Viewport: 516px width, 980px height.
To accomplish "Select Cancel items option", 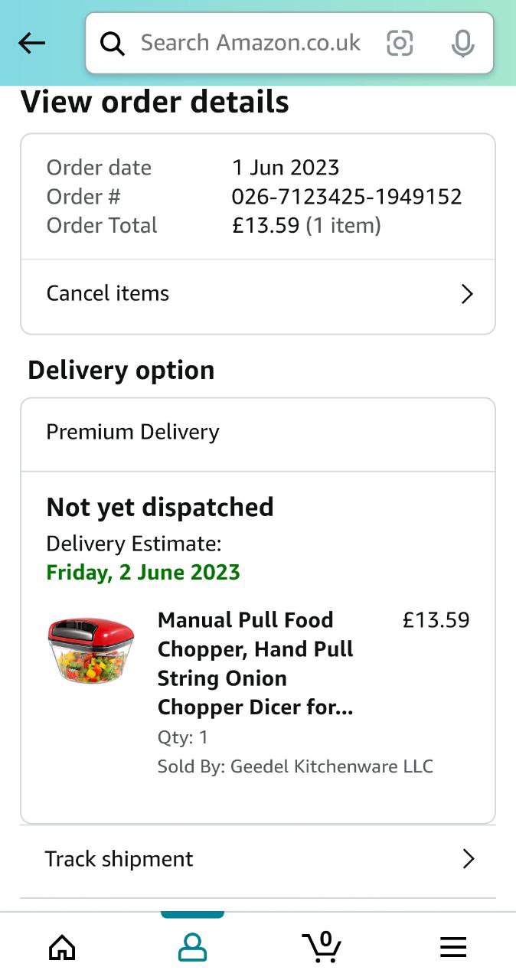I will [x=108, y=293].
